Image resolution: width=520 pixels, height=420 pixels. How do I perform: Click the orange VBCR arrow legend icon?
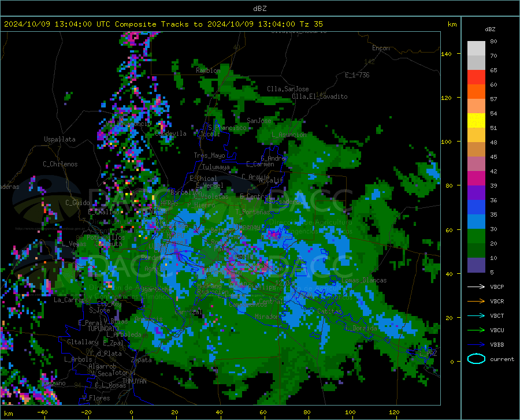[476, 302]
